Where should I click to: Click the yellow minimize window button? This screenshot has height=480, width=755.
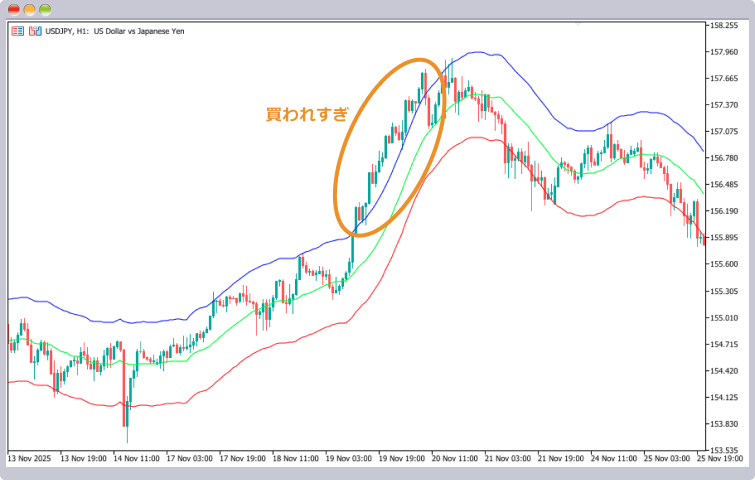point(29,9)
